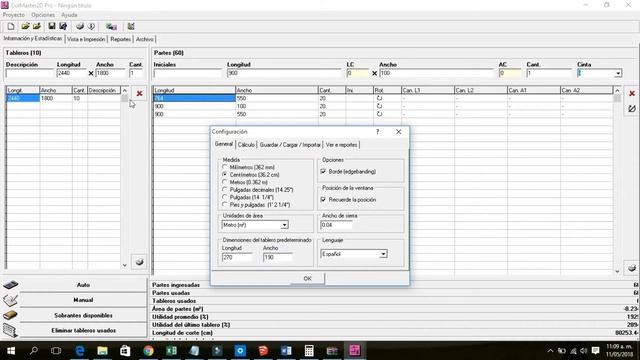640x360 pixels.
Task: Open Google Chrome from the taskbar
Action: tap(148, 351)
